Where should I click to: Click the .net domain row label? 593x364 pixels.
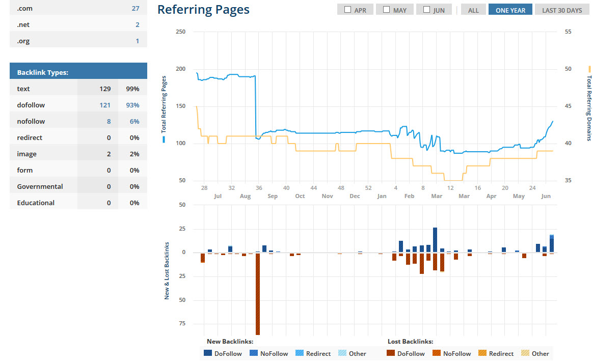(x=23, y=24)
